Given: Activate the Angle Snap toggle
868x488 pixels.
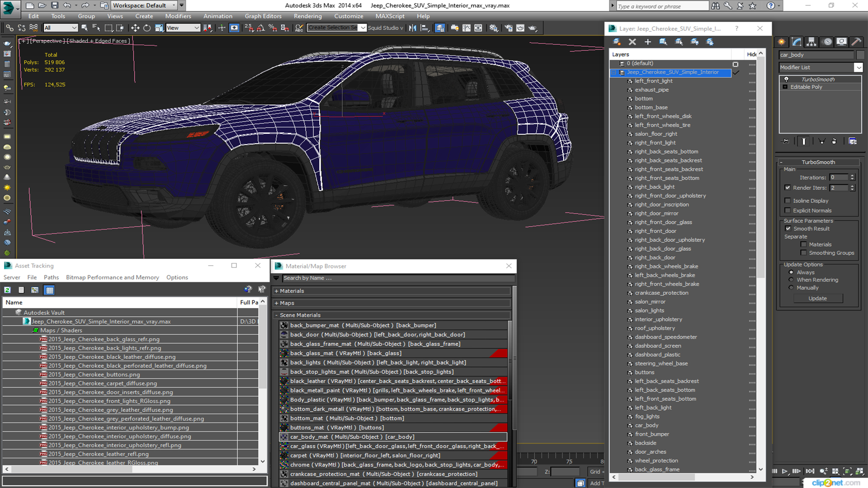Looking at the screenshot, I should coord(261,28).
